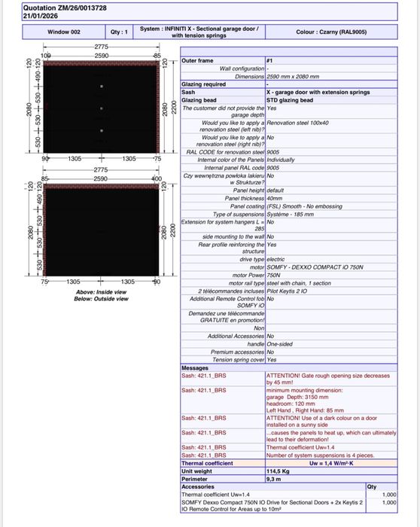
Task: Click garage Depth: 3150 mm message line
Action: pyautogui.click(x=297, y=397)
